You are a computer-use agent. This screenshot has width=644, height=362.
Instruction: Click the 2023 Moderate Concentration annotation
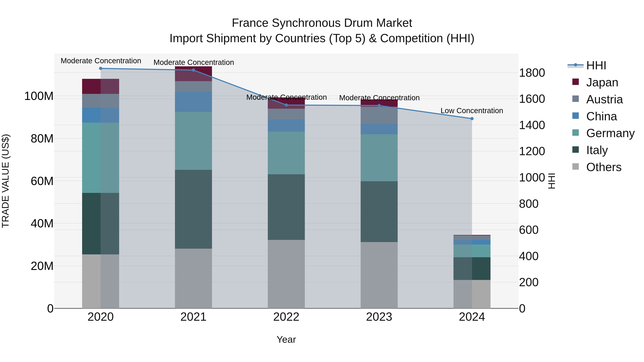click(379, 98)
